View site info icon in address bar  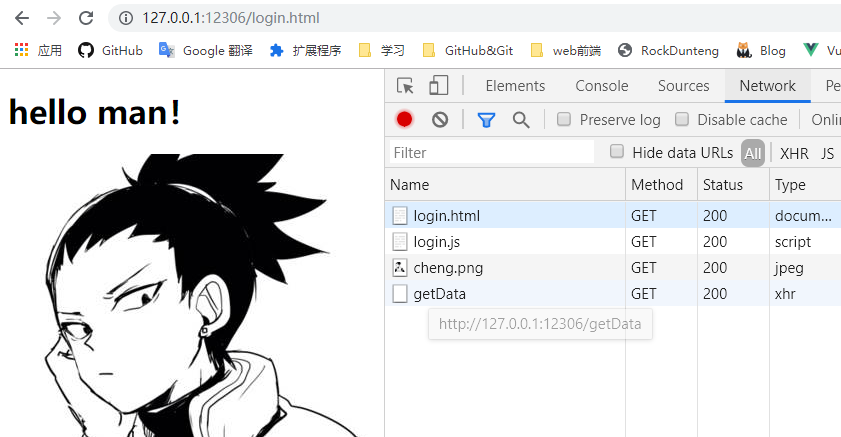point(126,18)
